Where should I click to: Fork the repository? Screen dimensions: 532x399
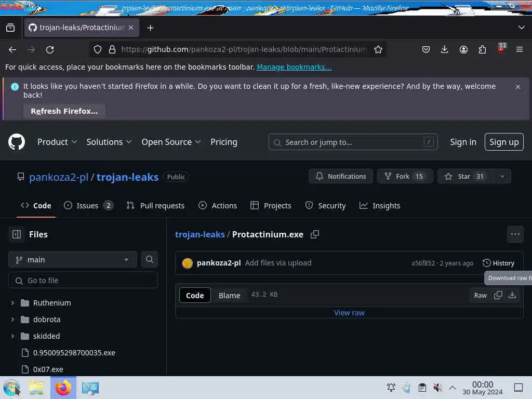point(405,177)
